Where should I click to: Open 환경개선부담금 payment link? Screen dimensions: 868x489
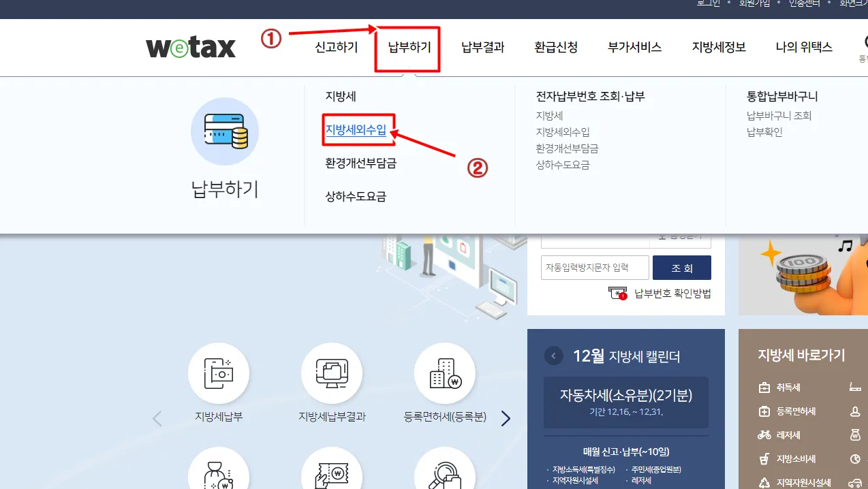coord(360,163)
